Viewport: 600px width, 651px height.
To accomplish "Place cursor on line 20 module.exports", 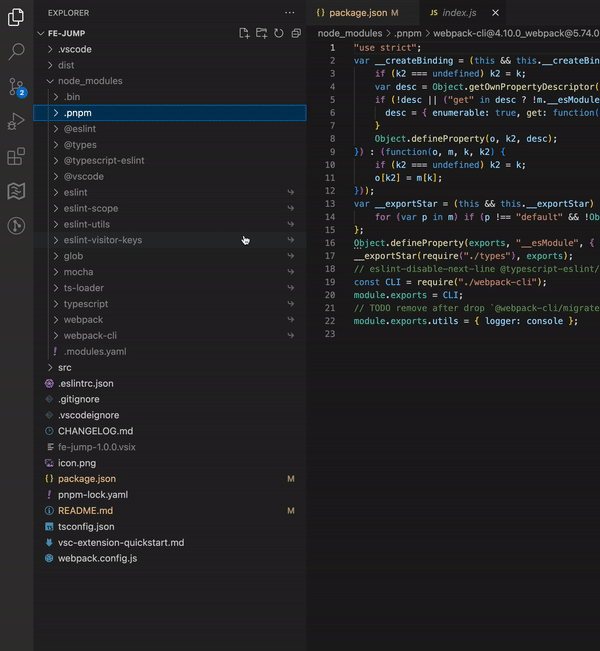I will [390, 295].
